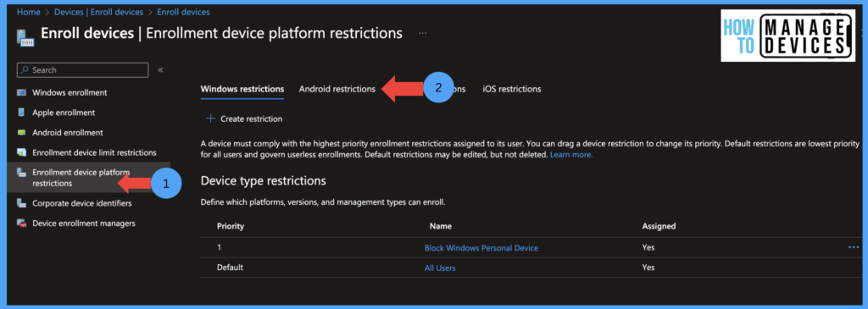This screenshot has width=868, height=309.
Task: Collapse the sidebar with double chevron
Action: coord(160,70)
